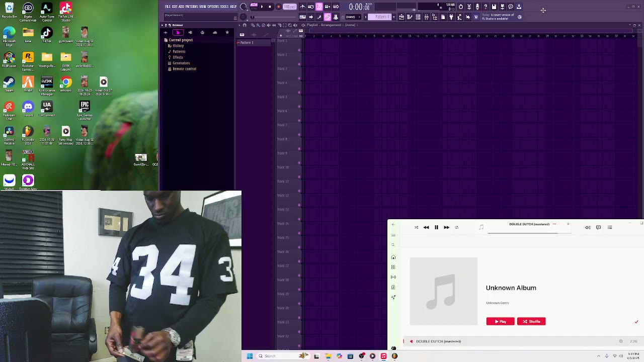This screenshot has width=644, height=362.
Task: Open the Pattern 1 selector dropdown
Action: pos(381,17)
